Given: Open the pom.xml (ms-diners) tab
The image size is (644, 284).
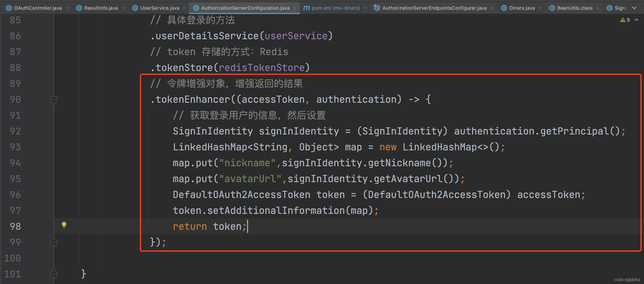Looking at the screenshot, I should point(335,8).
